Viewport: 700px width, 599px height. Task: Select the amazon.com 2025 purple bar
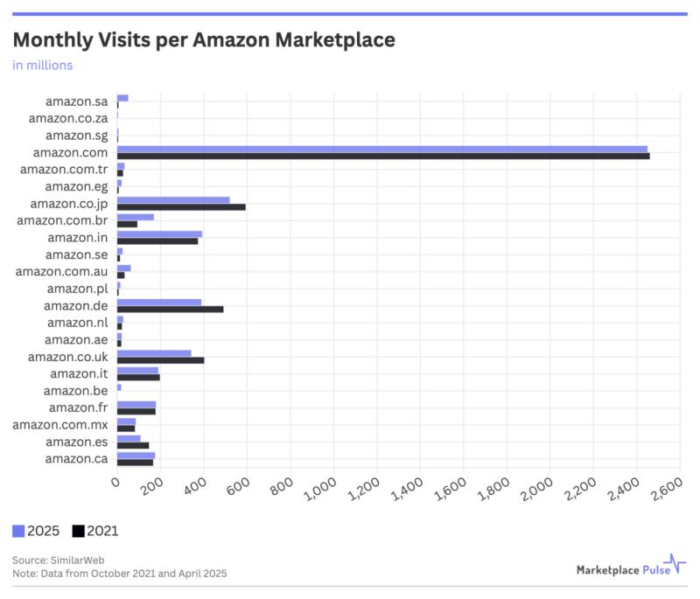pyautogui.click(x=382, y=150)
